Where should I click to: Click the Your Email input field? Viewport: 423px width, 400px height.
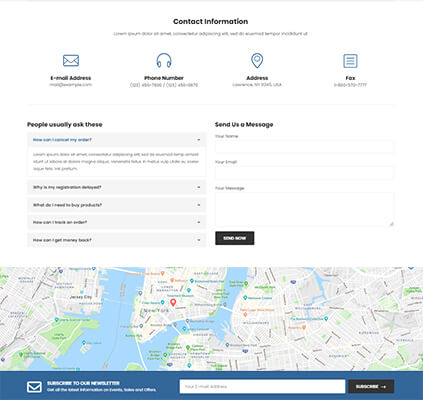point(304,173)
